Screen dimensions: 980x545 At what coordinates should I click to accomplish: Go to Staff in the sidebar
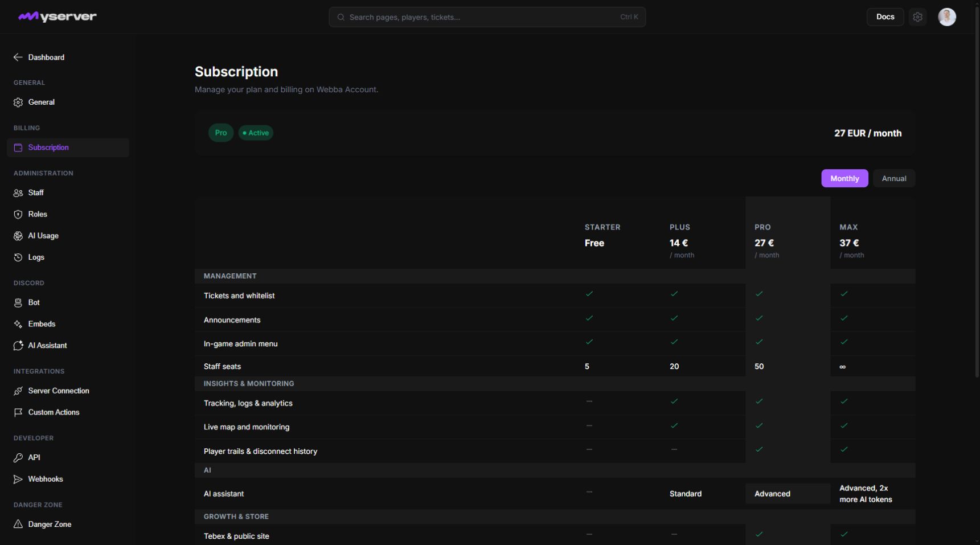click(x=68, y=193)
